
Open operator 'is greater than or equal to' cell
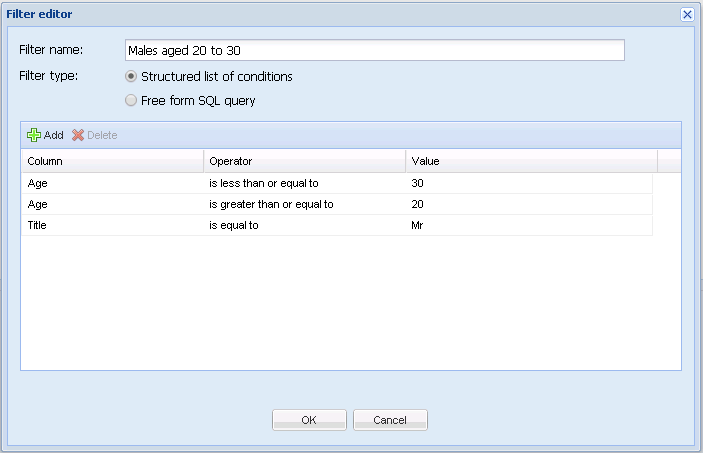pos(304,204)
